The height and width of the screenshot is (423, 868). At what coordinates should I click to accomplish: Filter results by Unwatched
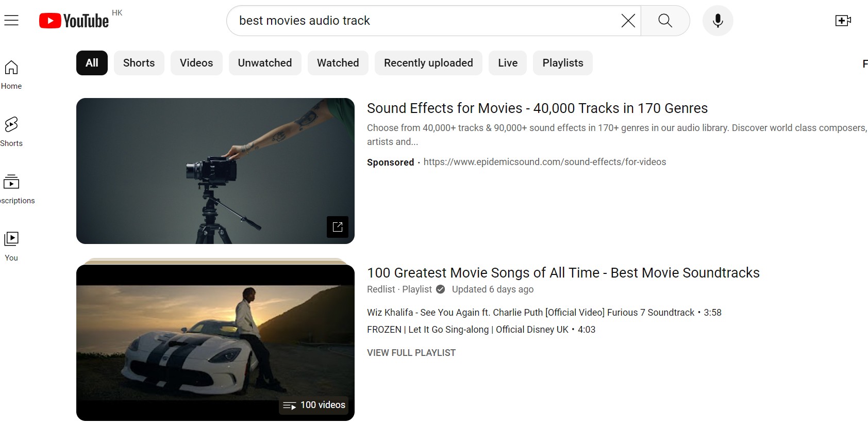click(265, 63)
